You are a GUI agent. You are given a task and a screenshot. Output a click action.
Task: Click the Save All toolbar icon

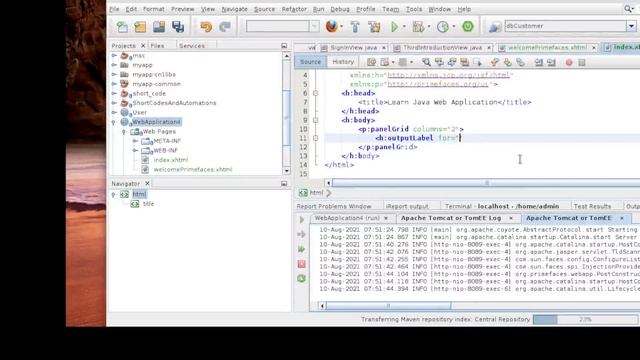click(178, 27)
